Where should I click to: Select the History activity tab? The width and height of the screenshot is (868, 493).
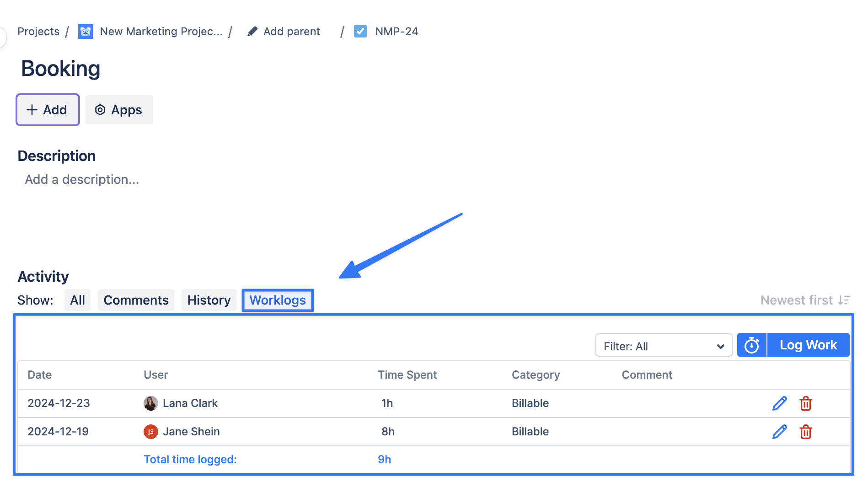pyautogui.click(x=209, y=300)
